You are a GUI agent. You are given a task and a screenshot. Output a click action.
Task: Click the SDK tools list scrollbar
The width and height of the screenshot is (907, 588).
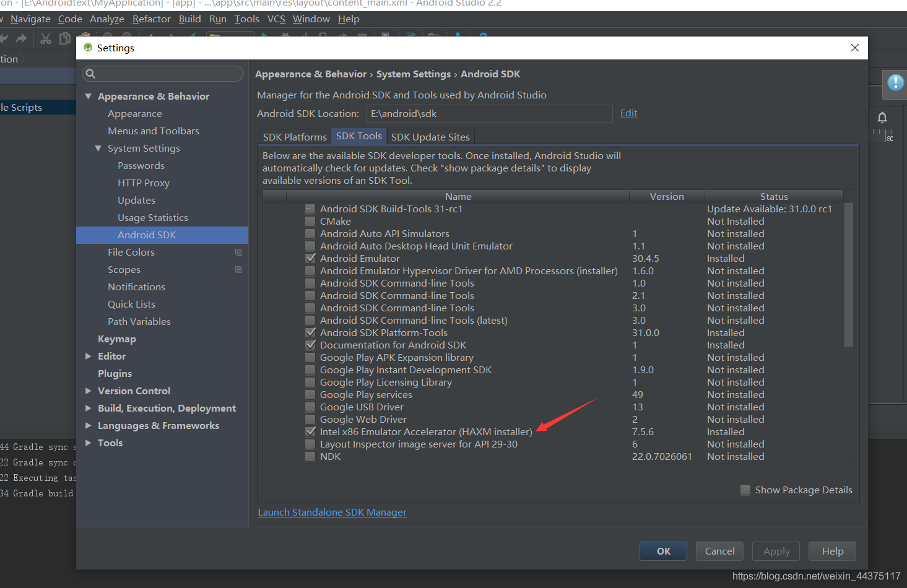849,275
